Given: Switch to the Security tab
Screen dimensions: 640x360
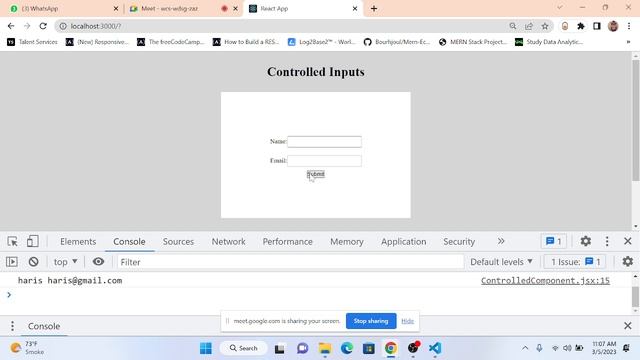Looking at the screenshot, I should click(x=459, y=242).
